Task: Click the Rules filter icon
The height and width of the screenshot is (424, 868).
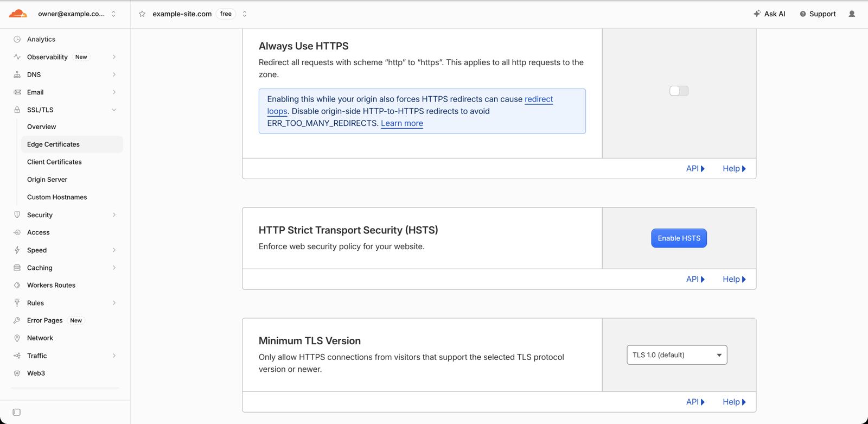Action: click(17, 303)
